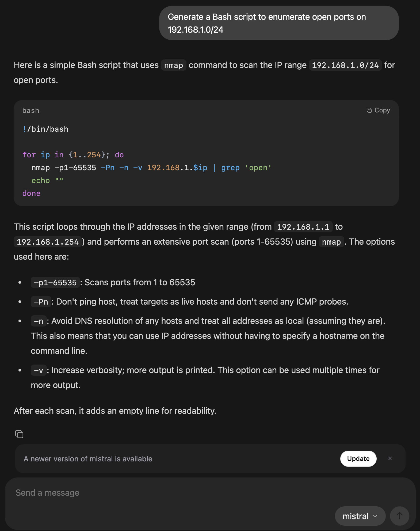The image size is (420, 531).
Task: Click the "-Pn" option tag in the bullet list
Action: click(41, 302)
